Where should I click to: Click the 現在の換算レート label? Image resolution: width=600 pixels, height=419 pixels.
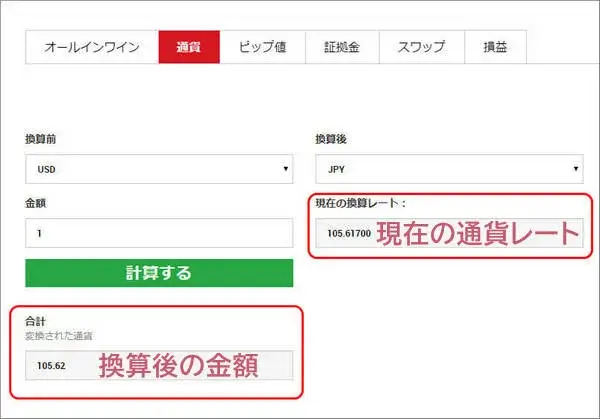tap(360, 203)
